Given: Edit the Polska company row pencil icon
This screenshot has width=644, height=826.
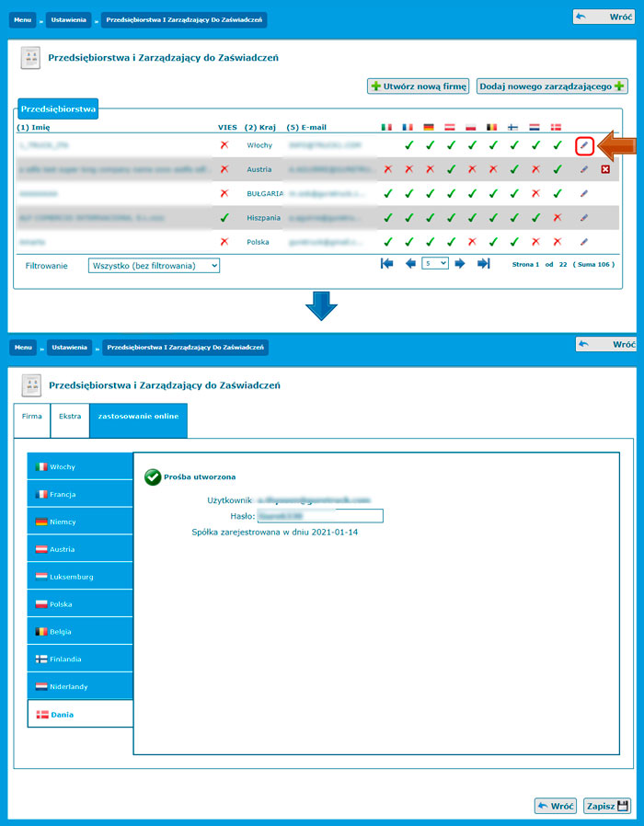Looking at the screenshot, I should coord(584,242).
